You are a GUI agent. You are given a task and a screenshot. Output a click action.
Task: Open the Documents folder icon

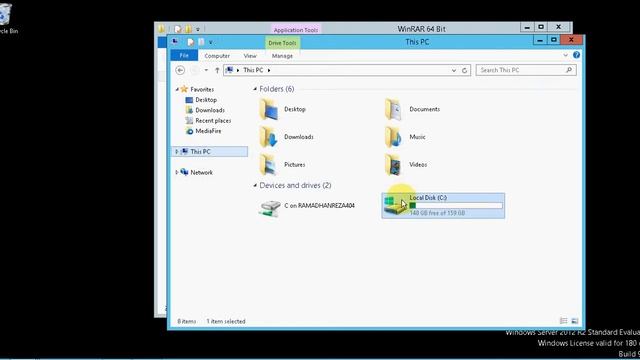(394, 109)
